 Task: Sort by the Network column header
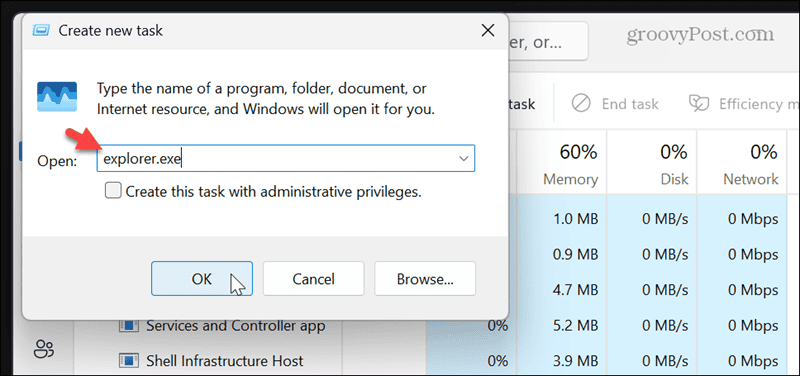[x=742, y=162]
